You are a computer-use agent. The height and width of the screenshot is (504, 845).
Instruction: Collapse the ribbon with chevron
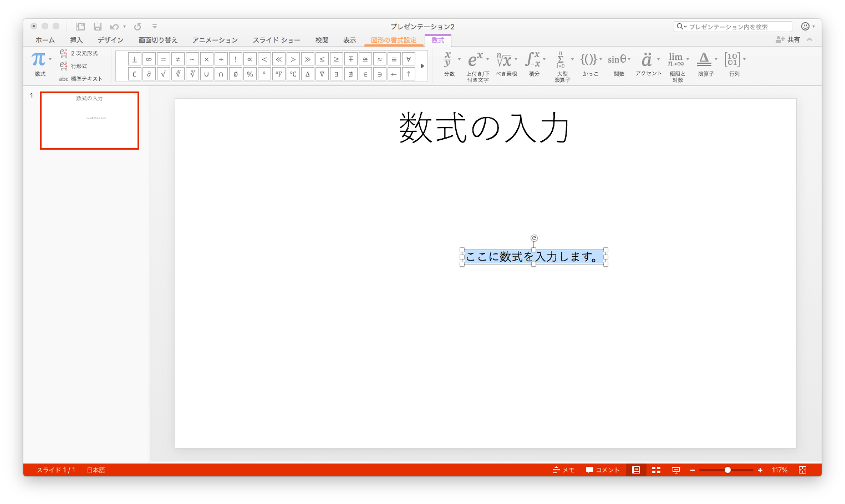810,39
